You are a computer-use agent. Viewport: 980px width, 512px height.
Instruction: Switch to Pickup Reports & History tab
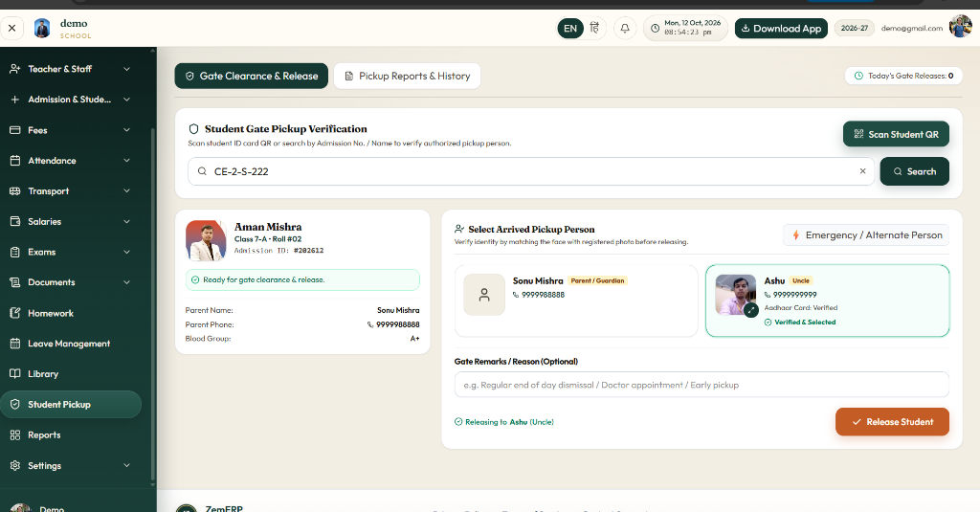point(408,76)
